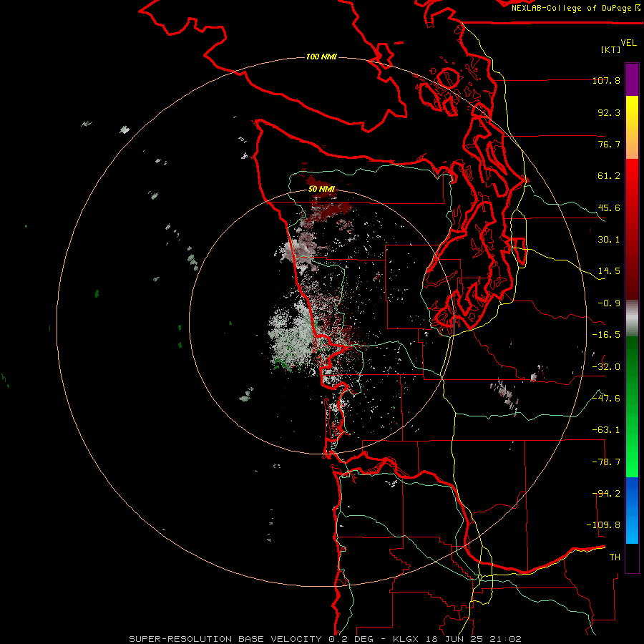Click the gray near-zero segment of the color bar
This screenshot has width=644, height=644.
pyautogui.click(x=632, y=318)
